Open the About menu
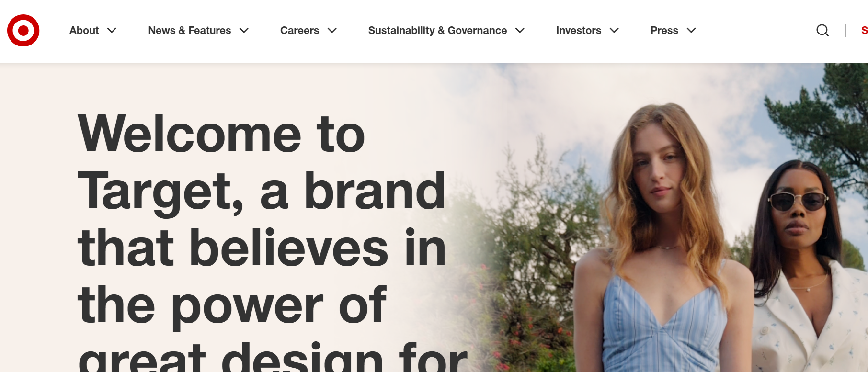868x372 pixels. pos(84,30)
